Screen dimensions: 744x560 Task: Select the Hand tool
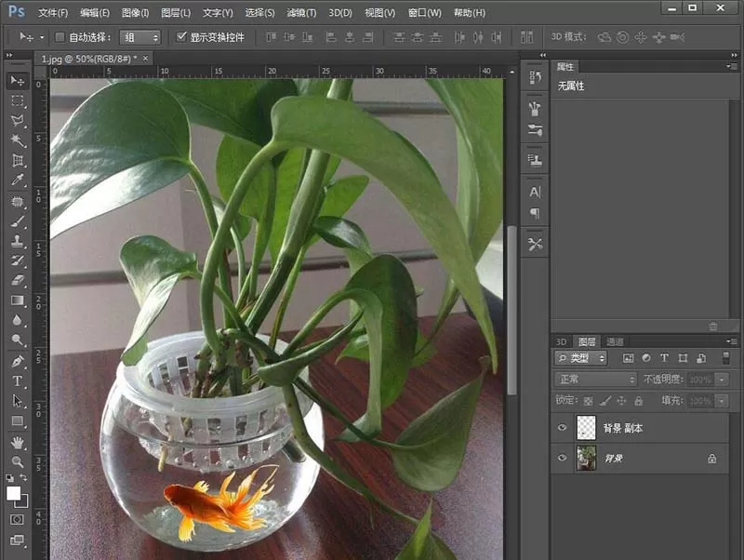click(x=18, y=443)
